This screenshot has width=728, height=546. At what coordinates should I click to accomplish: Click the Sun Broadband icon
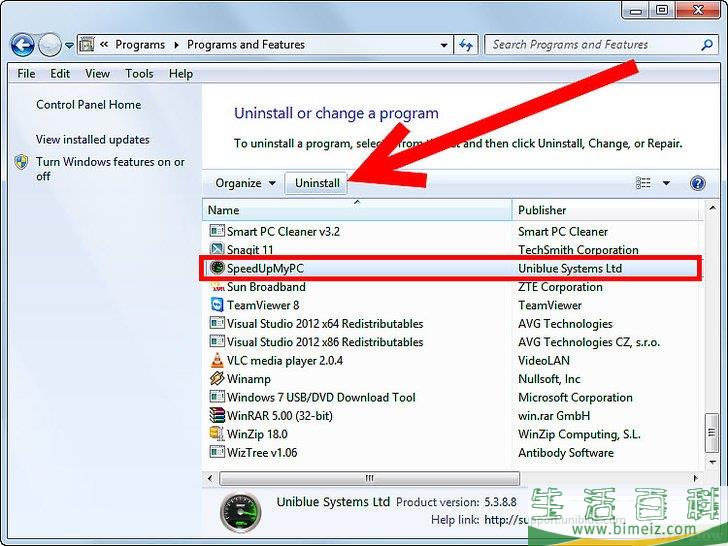coord(217,286)
